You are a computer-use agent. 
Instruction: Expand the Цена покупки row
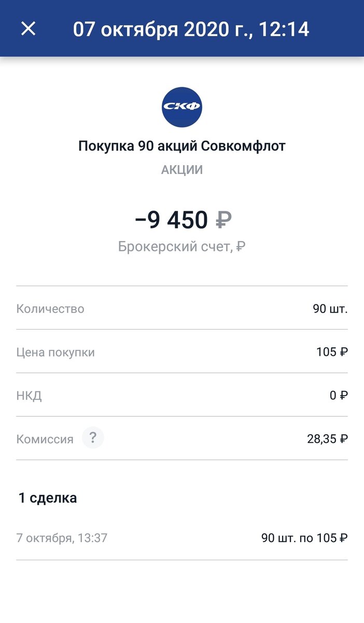(x=182, y=351)
